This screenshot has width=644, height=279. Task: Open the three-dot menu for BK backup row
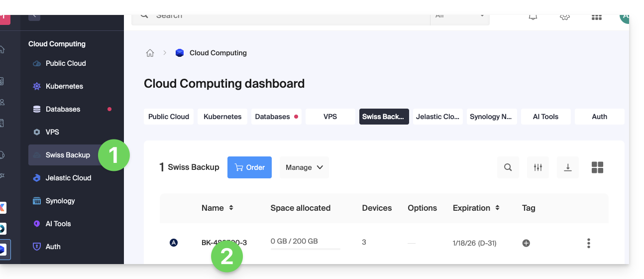pyautogui.click(x=588, y=243)
